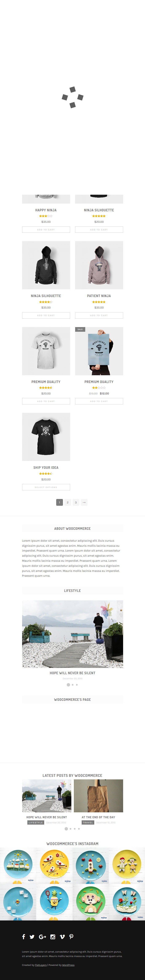Image resolution: width=145 pixels, height=980 pixels.
Task: Open the Google Plus icon in footer
Action: pos(43,937)
